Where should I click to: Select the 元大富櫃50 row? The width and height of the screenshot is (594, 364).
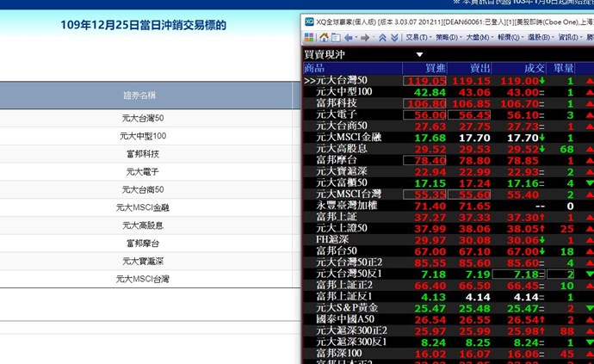(449, 182)
